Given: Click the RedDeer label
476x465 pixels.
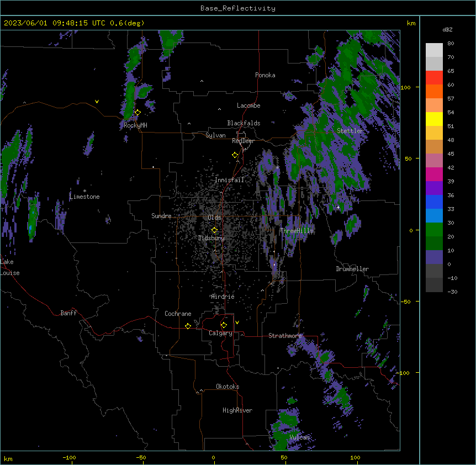Looking at the screenshot, I should 243,141.
